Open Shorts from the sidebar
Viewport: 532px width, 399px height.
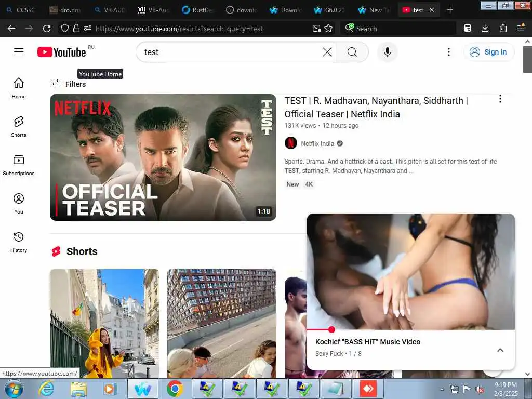click(19, 127)
